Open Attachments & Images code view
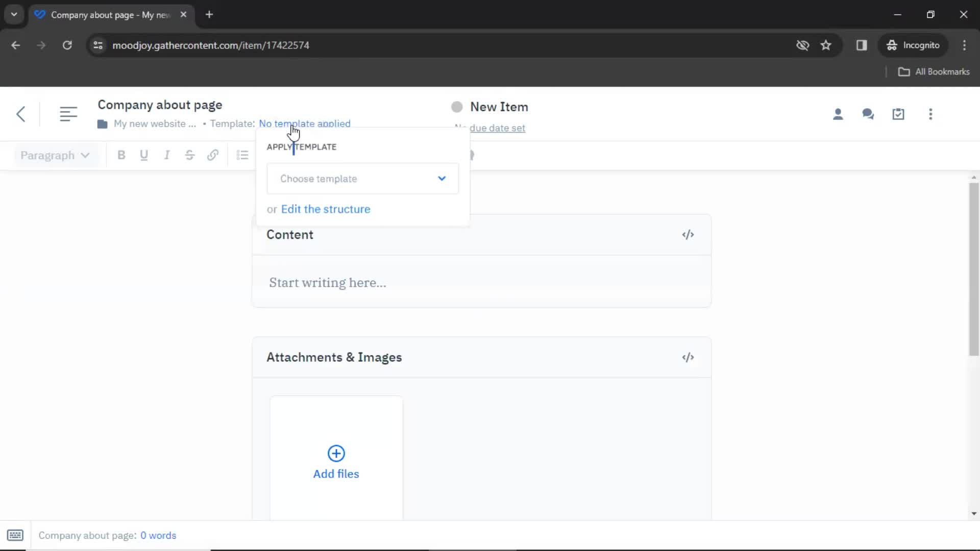The height and width of the screenshot is (551, 980). [688, 357]
